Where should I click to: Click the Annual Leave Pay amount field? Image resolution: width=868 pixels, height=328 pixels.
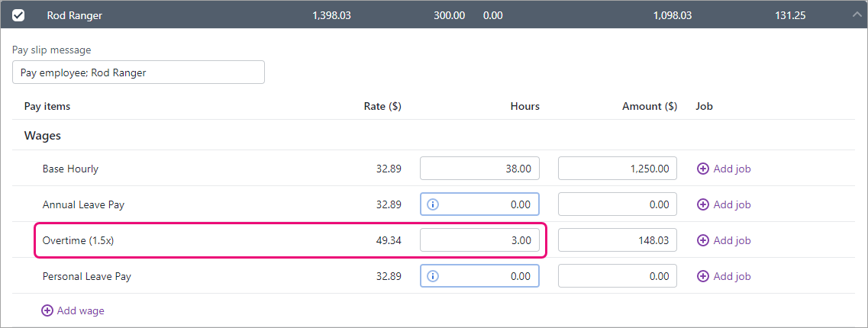(x=617, y=204)
